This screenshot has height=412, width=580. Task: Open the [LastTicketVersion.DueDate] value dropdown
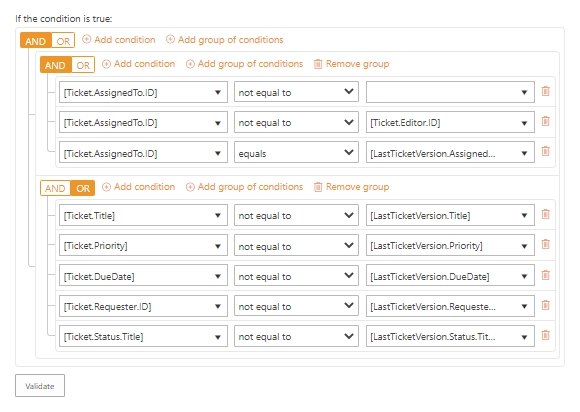pyautogui.click(x=450, y=276)
